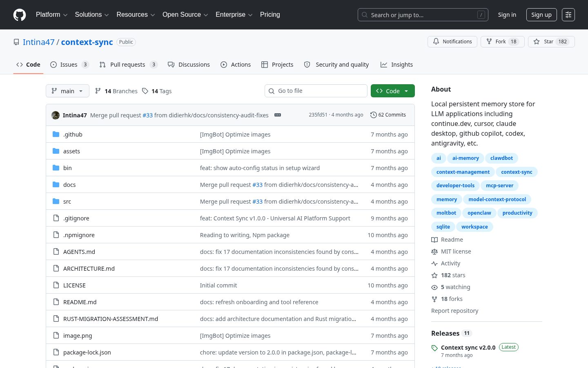The height and width of the screenshot is (368, 588).
Task: Click the assets folder icon
Action: 56,151
